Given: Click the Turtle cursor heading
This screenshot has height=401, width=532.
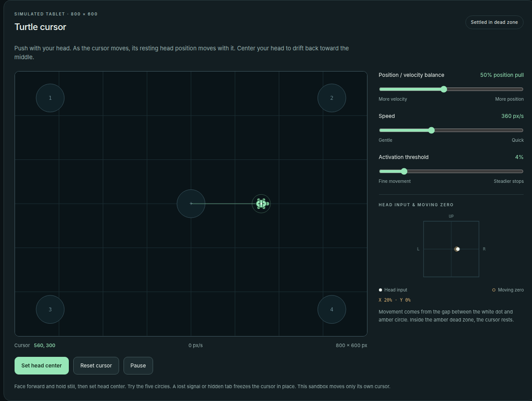Looking at the screenshot, I should tap(40, 27).
